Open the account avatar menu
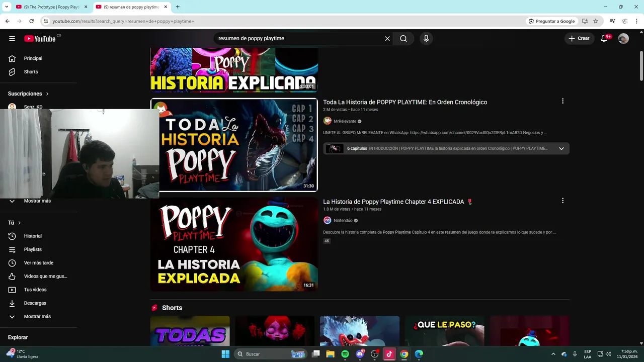This screenshot has height=362, width=644. pyautogui.click(x=623, y=39)
